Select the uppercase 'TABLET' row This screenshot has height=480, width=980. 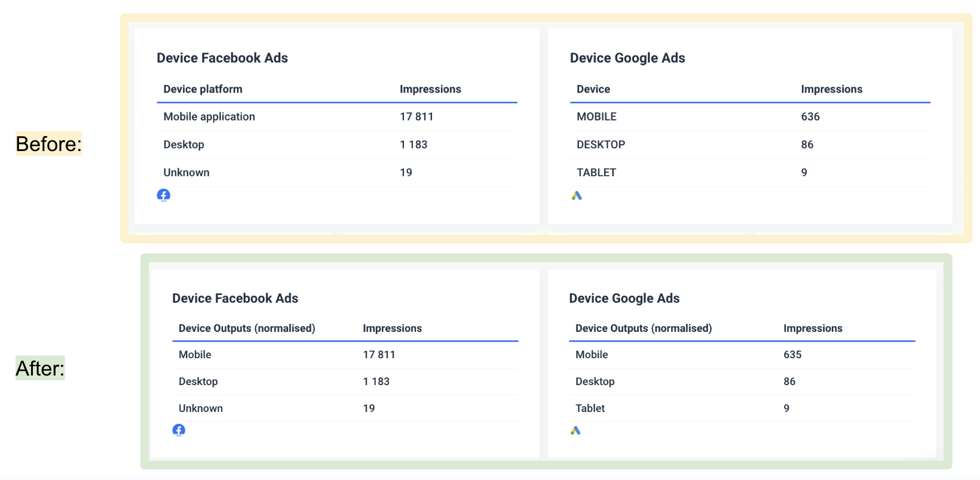coord(596,173)
